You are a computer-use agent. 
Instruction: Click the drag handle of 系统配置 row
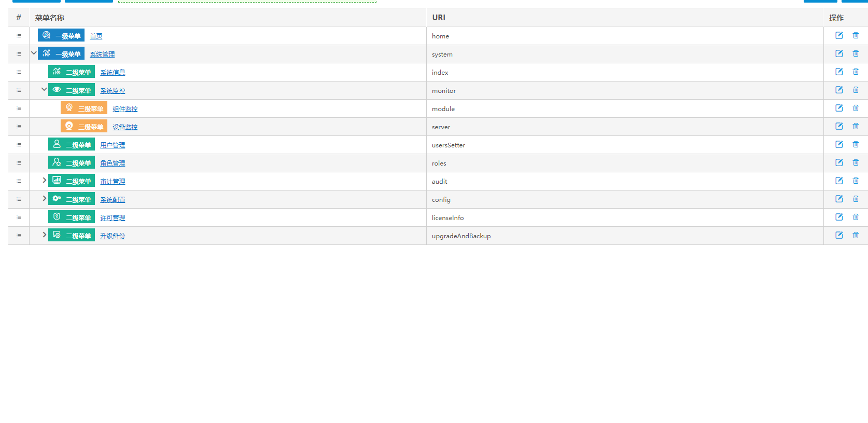(x=19, y=199)
